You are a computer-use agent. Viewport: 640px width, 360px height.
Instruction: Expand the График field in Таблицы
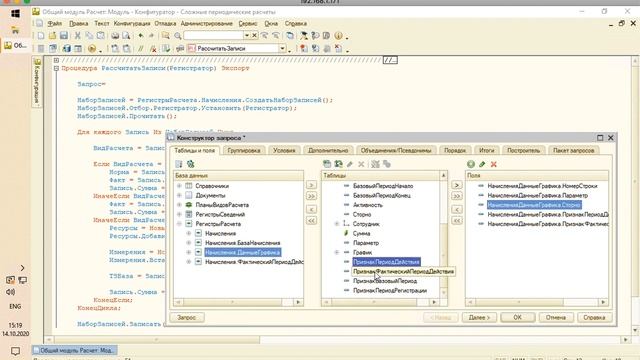337,252
